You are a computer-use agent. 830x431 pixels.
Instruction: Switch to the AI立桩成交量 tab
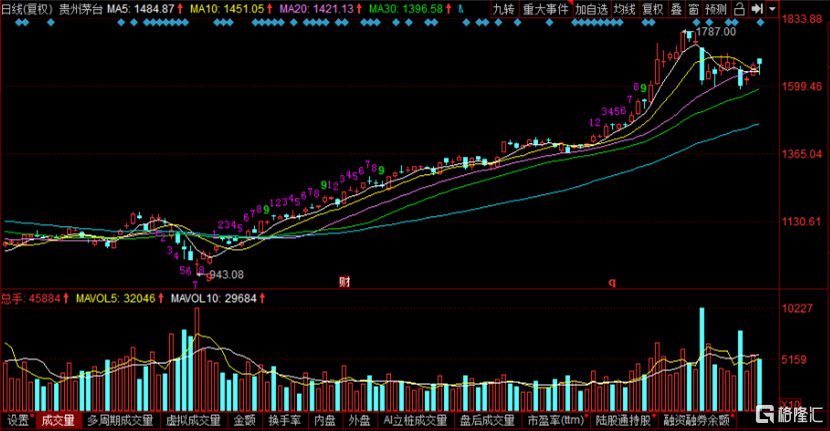click(x=416, y=420)
